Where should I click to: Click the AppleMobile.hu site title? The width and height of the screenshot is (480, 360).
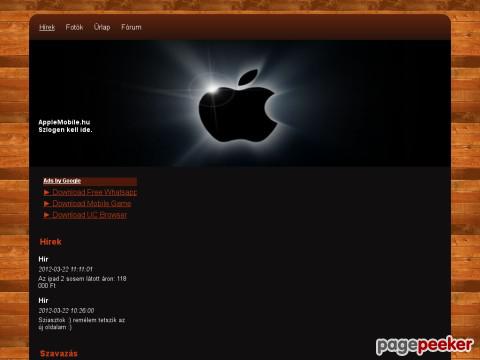tap(64, 122)
